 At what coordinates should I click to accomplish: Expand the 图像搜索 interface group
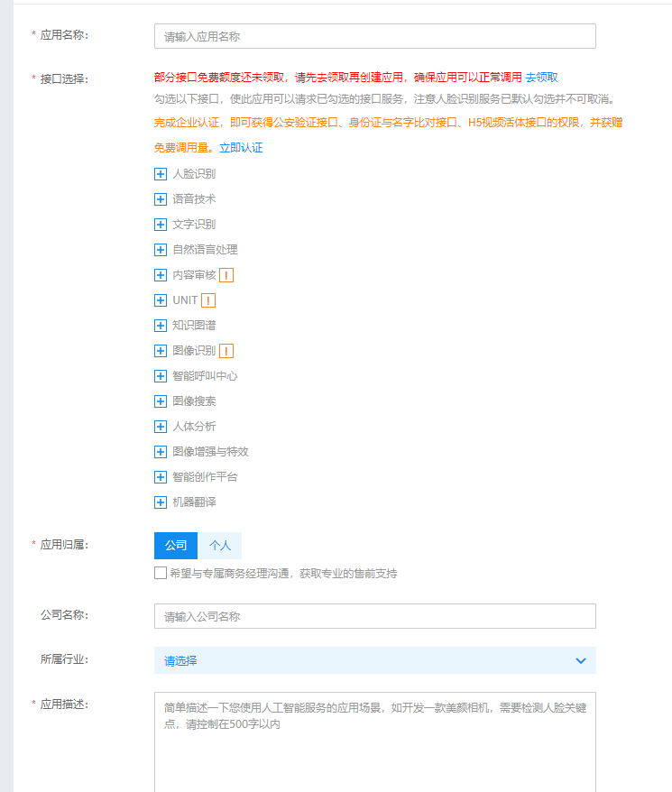161,401
